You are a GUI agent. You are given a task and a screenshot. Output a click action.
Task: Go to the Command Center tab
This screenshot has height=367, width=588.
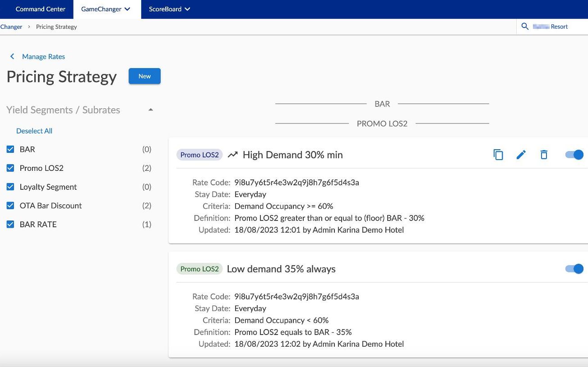coord(41,9)
